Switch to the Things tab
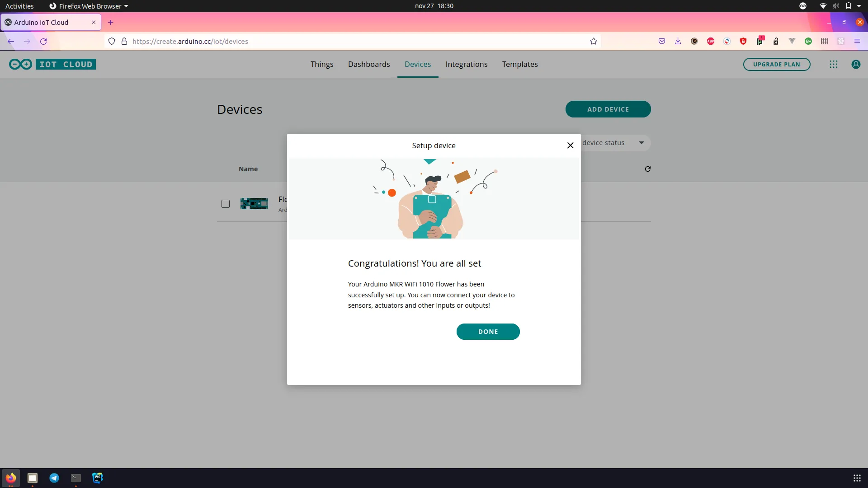The image size is (868, 488). (321, 64)
